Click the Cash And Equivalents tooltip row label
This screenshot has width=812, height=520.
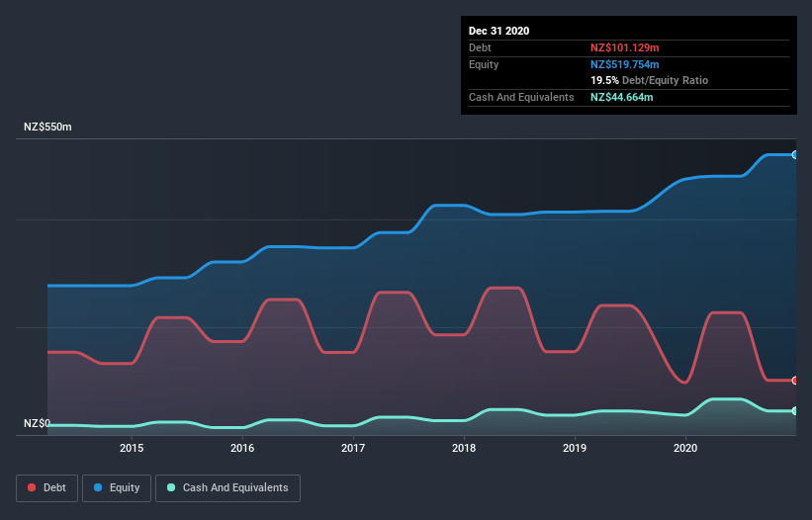[x=521, y=97]
